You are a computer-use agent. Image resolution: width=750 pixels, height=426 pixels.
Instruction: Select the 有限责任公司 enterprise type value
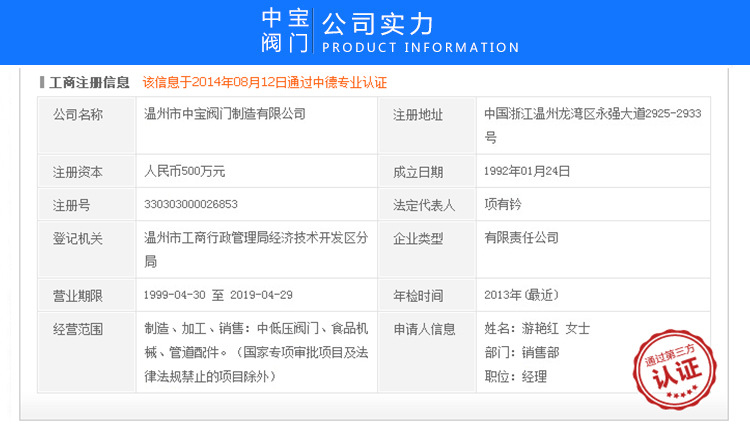(x=521, y=238)
